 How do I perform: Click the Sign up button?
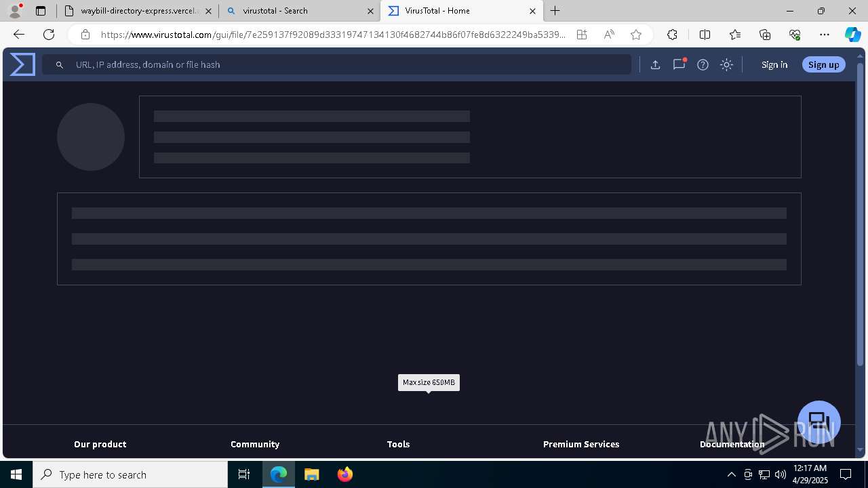click(x=824, y=64)
